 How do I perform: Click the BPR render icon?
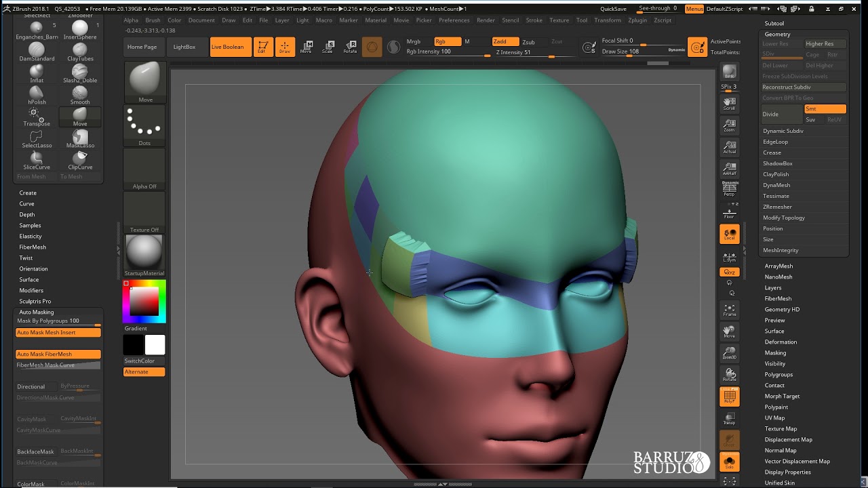729,72
